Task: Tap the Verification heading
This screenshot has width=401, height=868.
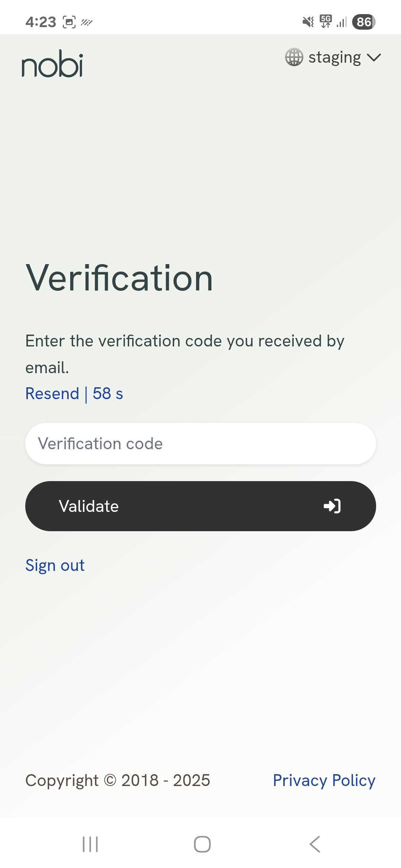Action: tap(119, 278)
